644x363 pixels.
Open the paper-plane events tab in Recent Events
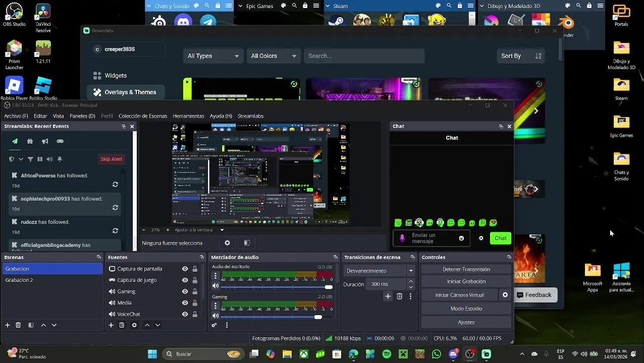15,141
